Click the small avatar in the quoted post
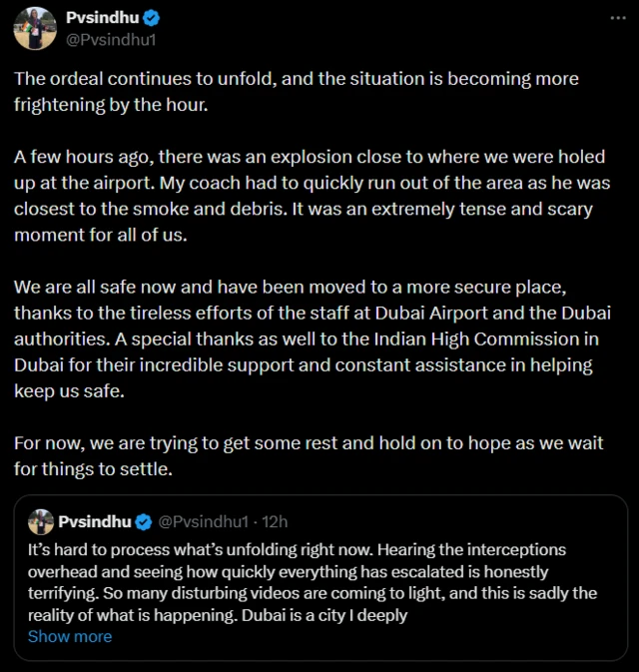The height and width of the screenshot is (672, 639). pyautogui.click(x=40, y=521)
